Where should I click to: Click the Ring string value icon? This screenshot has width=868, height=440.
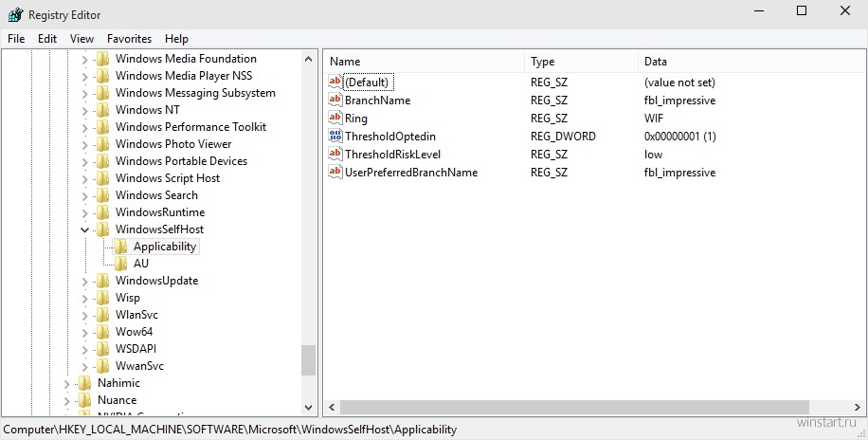pos(335,118)
